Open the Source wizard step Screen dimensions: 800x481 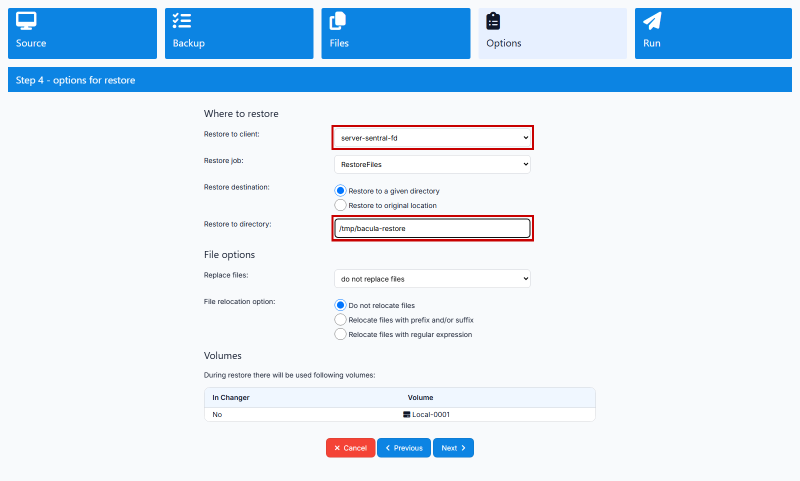pos(82,33)
